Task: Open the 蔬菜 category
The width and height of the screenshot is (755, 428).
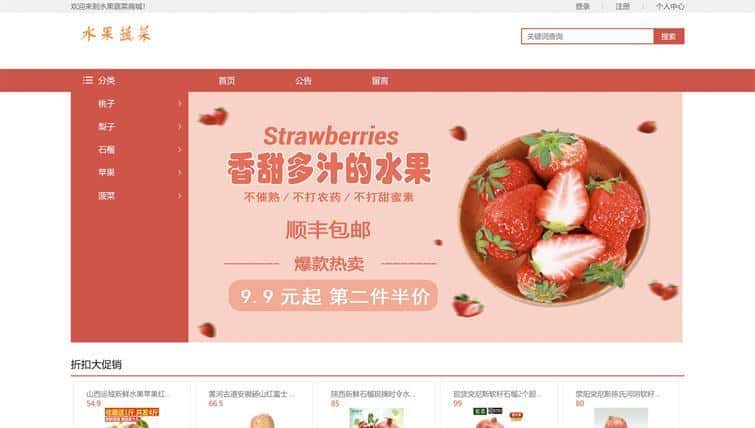Action: point(106,196)
